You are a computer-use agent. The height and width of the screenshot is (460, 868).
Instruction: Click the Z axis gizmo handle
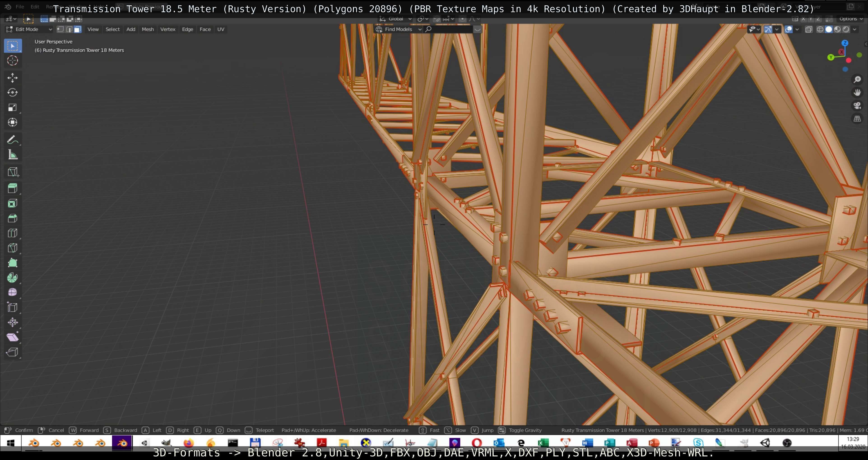[x=845, y=43]
